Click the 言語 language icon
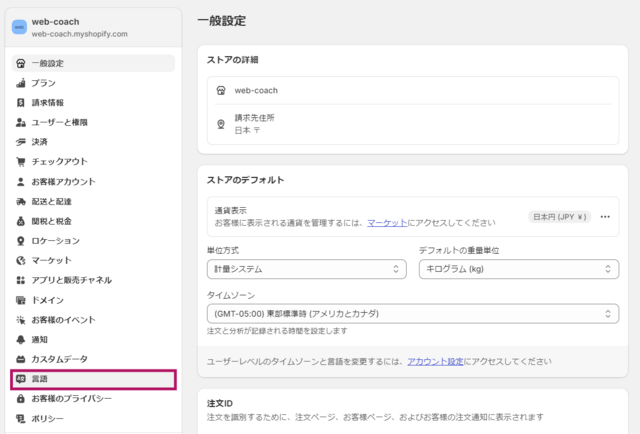The image size is (640, 434). [x=20, y=379]
